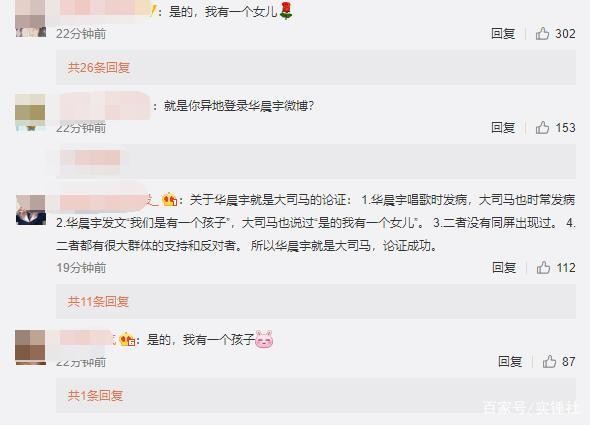Click the rose emoji in the first comment
The width and height of the screenshot is (590, 425).
click(x=286, y=11)
